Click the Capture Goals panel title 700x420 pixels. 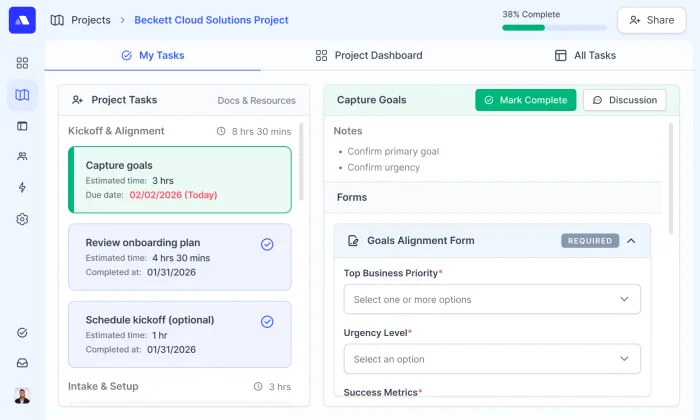pyautogui.click(x=371, y=100)
